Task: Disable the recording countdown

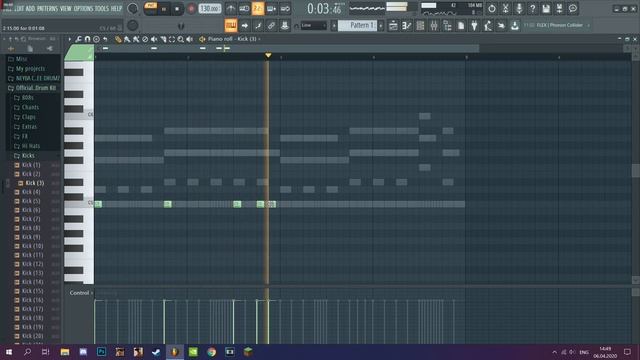Action: click(x=258, y=8)
